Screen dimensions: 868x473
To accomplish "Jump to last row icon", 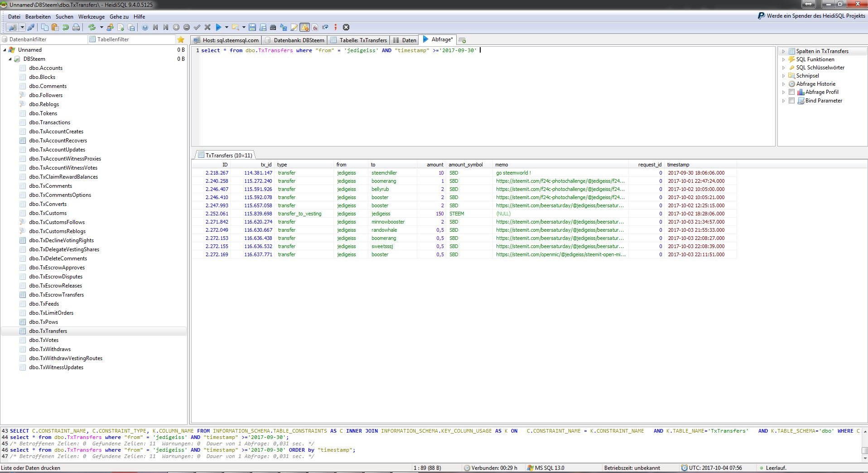I will click(166, 27).
